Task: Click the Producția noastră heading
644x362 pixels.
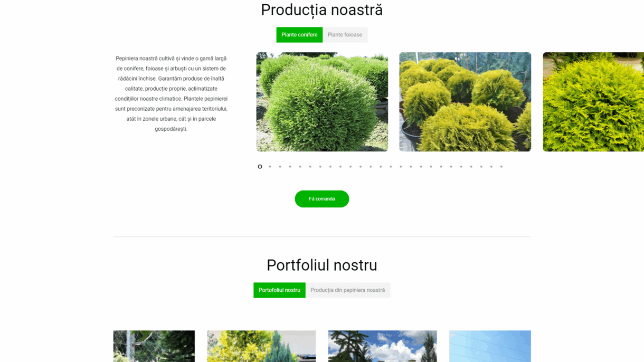Action: (x=322, y=10)
